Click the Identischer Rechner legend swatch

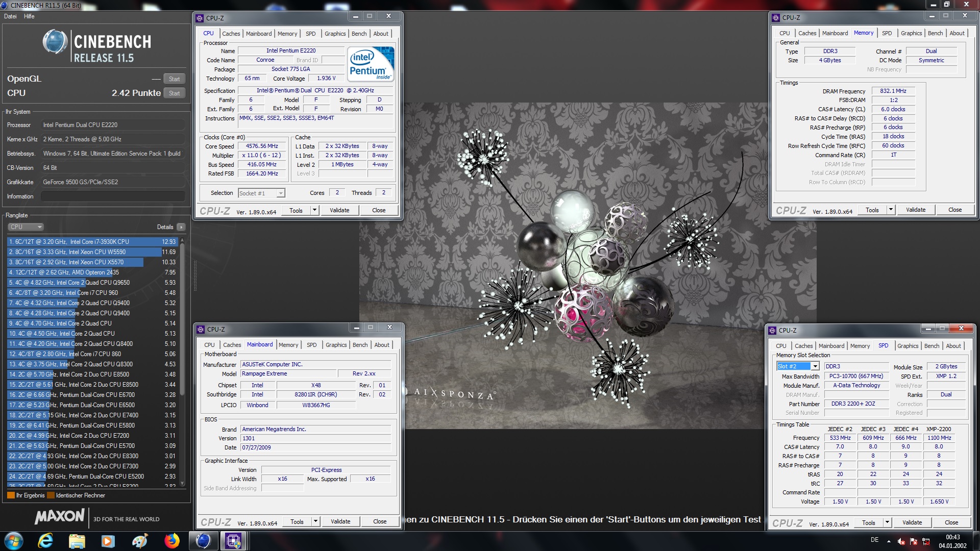51,495
